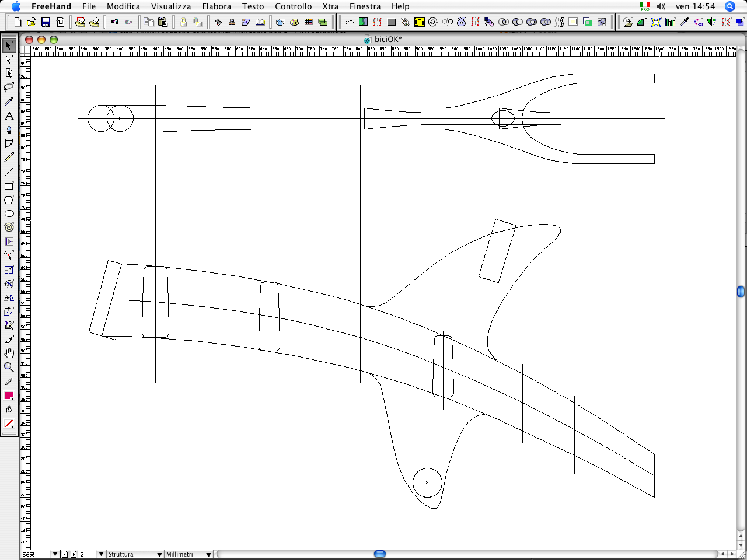Image resolution: width=747 pixels, height=560 pixels.
Task: Select the Zoom magnifier tool
Action: coord(9,367)
